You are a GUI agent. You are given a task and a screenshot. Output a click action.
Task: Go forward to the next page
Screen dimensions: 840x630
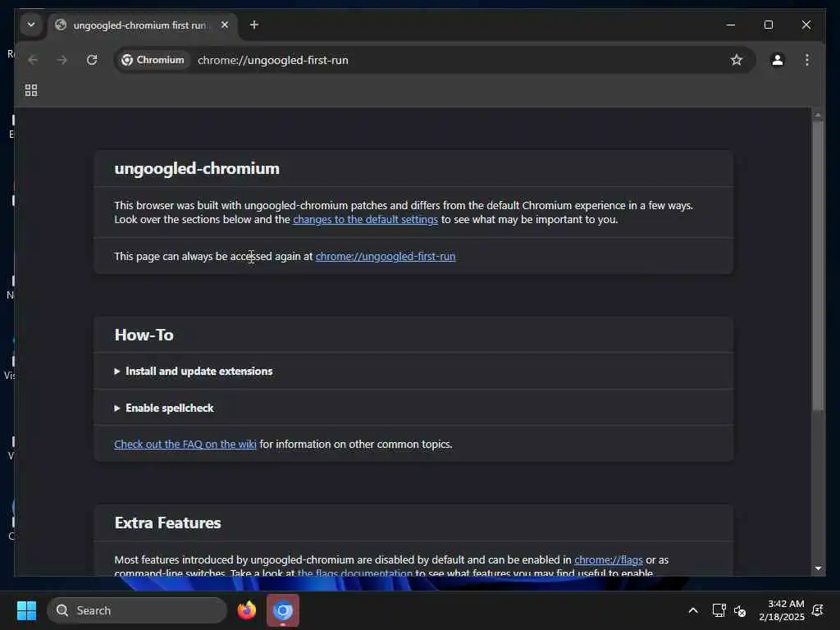pyautogui.click(x=62, y=60)
